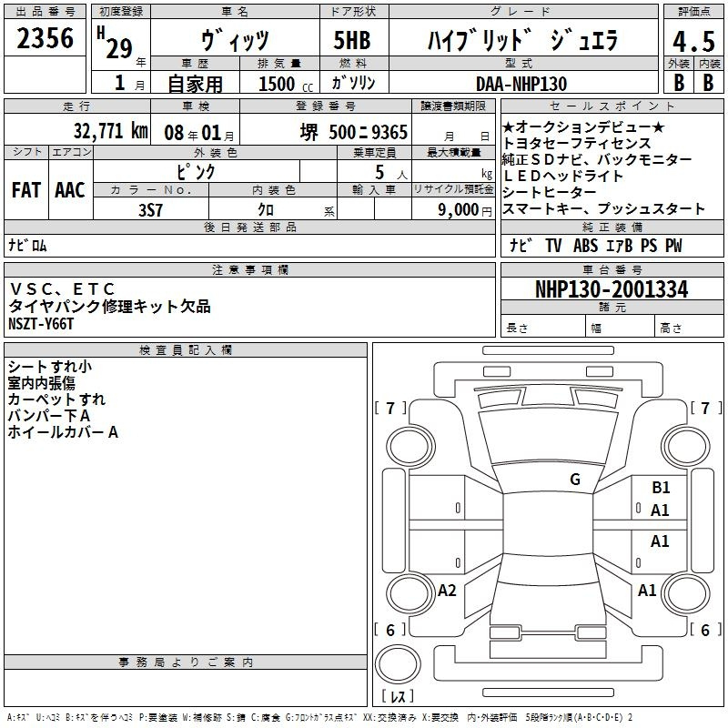Click the lot number 2356
Screen dimensions: 728x728
(45, 38)
